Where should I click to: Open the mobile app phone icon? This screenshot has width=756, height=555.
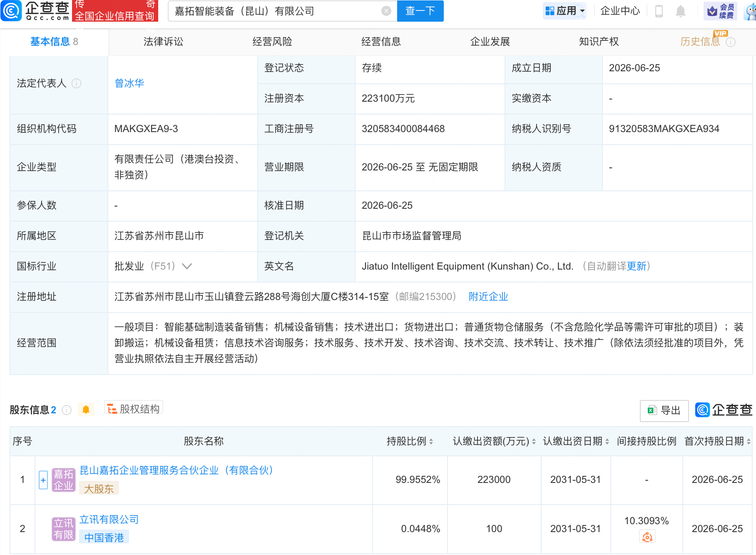(659, 11)
